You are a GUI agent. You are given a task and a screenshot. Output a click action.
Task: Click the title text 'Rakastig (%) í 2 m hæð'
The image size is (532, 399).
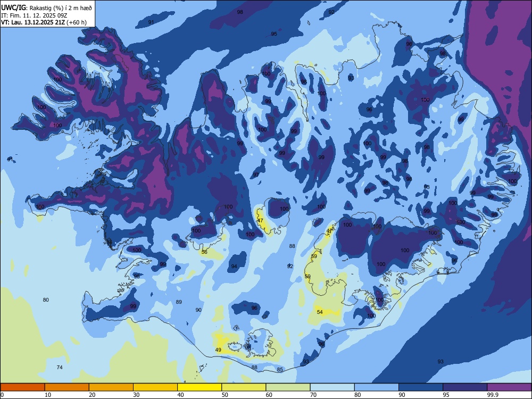pos(61,7)
